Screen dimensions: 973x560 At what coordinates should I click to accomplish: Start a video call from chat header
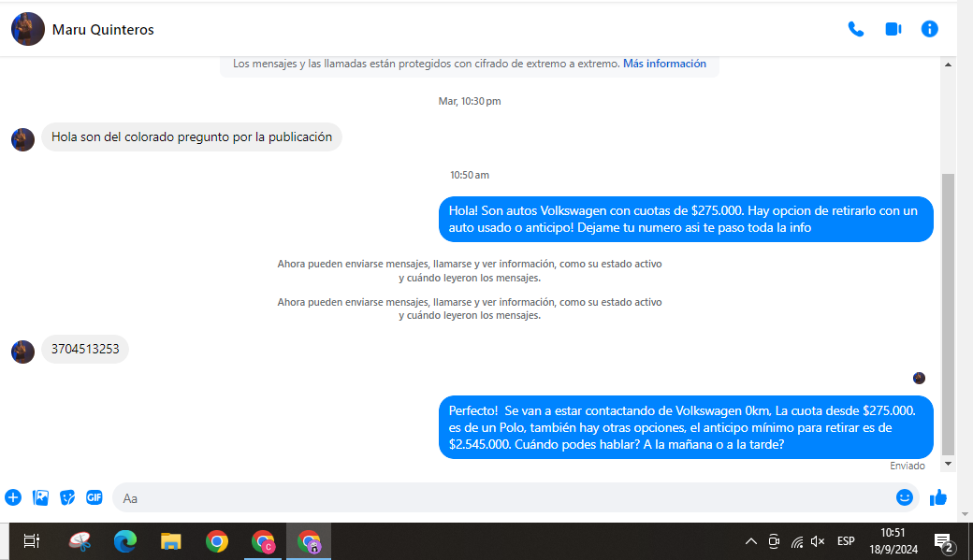[893, 29]
